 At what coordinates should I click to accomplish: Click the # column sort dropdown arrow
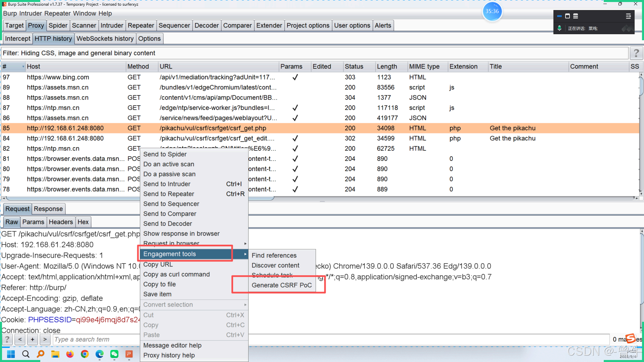click(23, 67)
